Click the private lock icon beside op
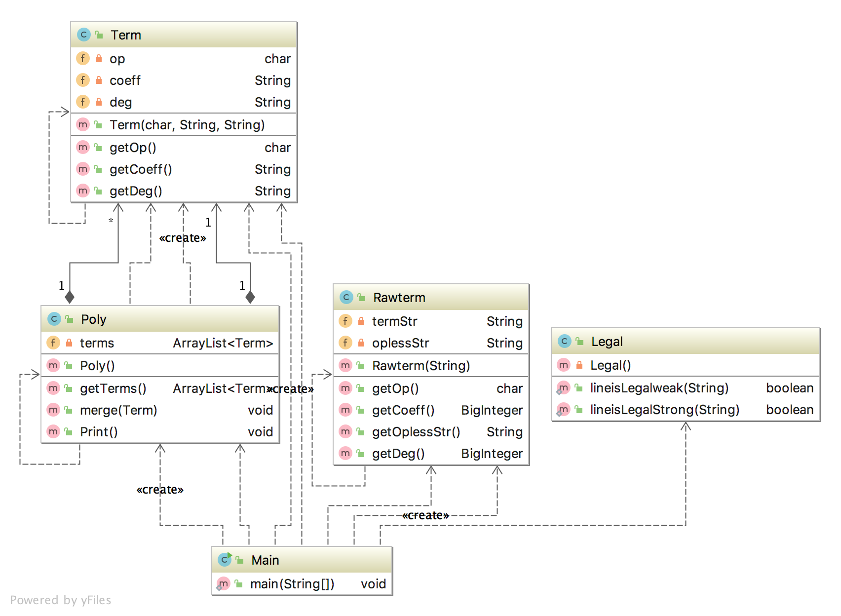Image resolution: width=841 pixels, height=616 pixels. [99, 58]
